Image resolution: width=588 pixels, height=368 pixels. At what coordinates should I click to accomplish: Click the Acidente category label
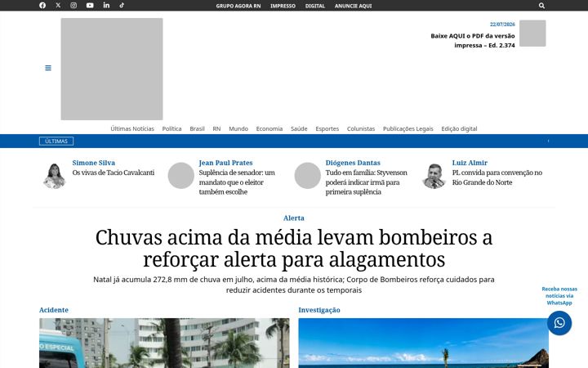[54, 310]
